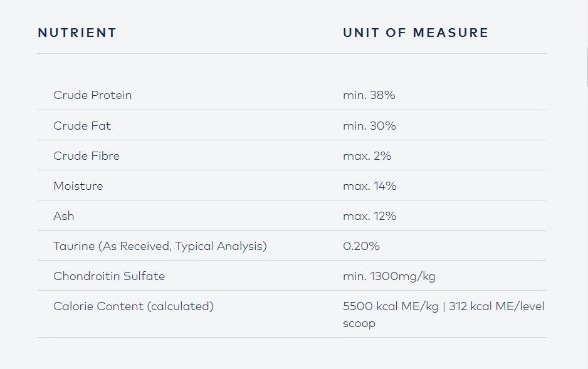Screen dimensions: 588x369
Task: Click the NUTRIENT column header
Action: [77, 33]
